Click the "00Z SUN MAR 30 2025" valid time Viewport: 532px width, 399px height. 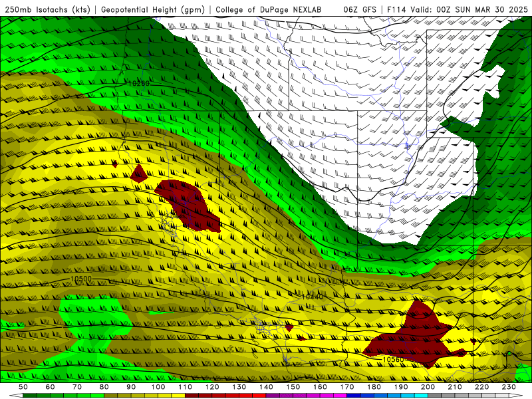tap(482, 9)
